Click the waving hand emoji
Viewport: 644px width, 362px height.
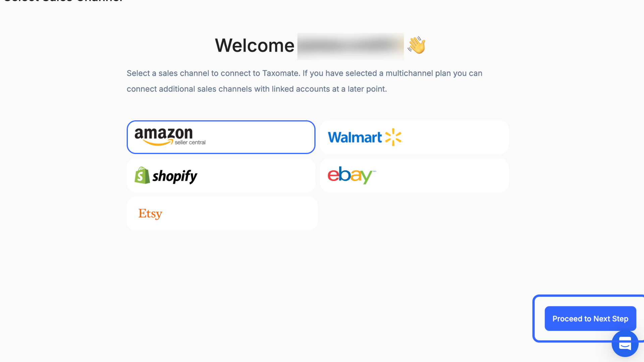click(417, 45)
